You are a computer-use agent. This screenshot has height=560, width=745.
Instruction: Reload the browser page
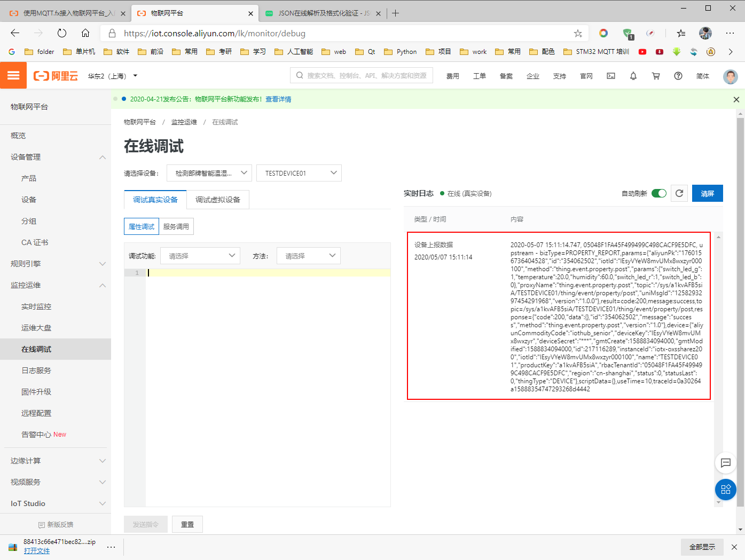coord(62,33)
